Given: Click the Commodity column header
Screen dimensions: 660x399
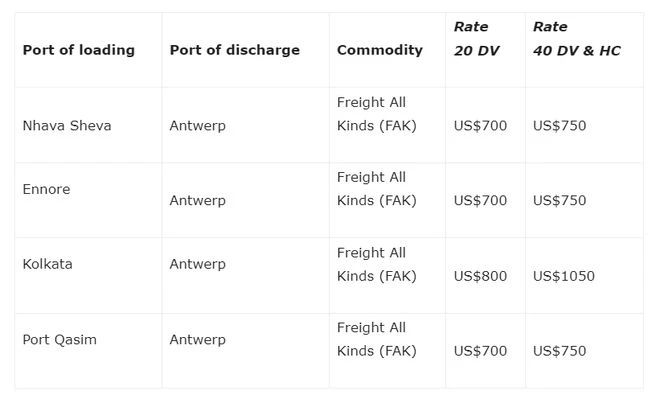Looking at the screenshot, I should pos(380,50).
